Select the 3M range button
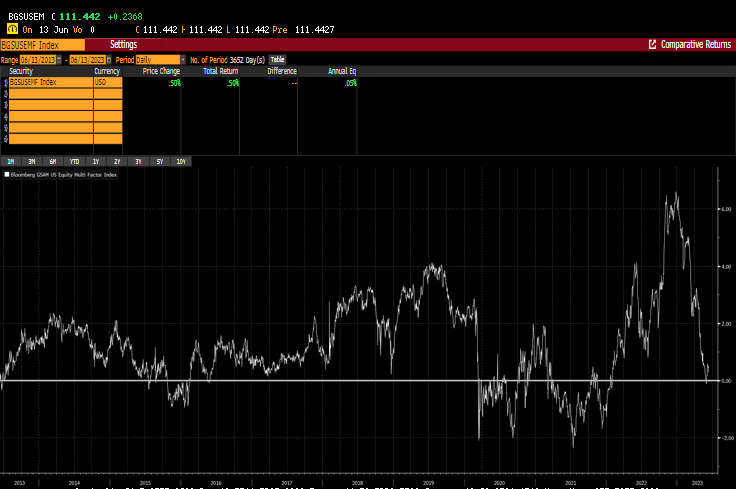 coord(32,161)
